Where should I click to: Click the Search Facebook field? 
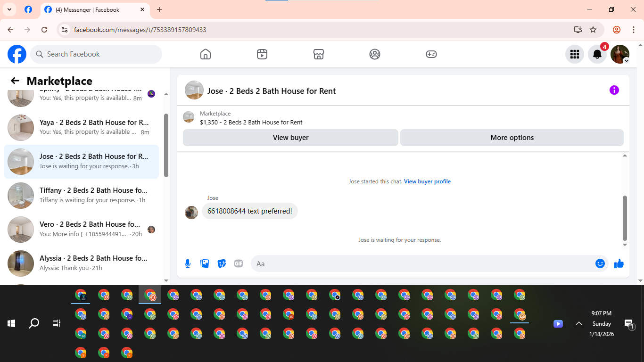96,54
